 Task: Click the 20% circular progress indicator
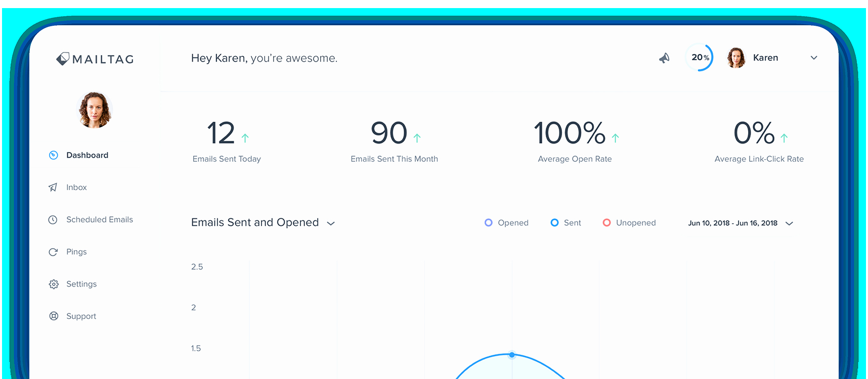(x=699, y=58)
